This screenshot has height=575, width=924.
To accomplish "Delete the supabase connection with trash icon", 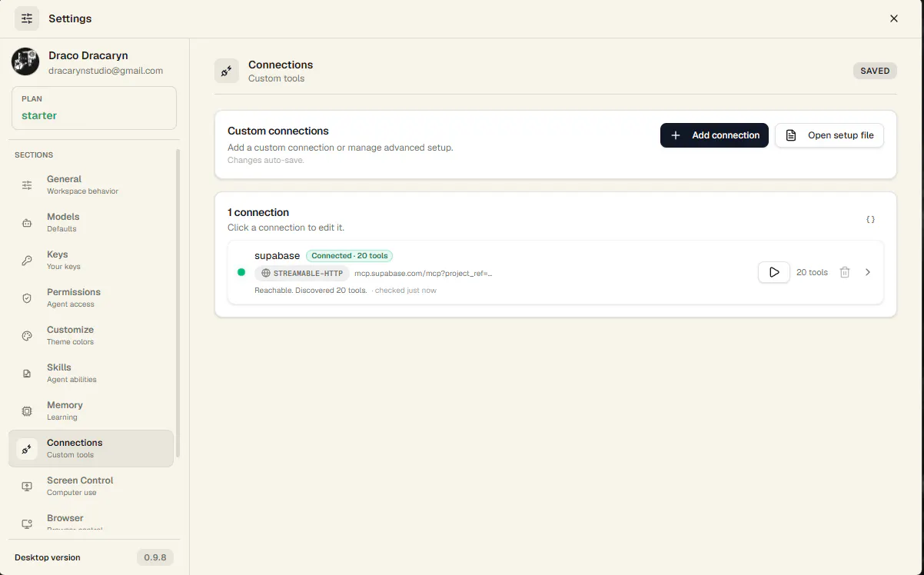I will [845, 272].
